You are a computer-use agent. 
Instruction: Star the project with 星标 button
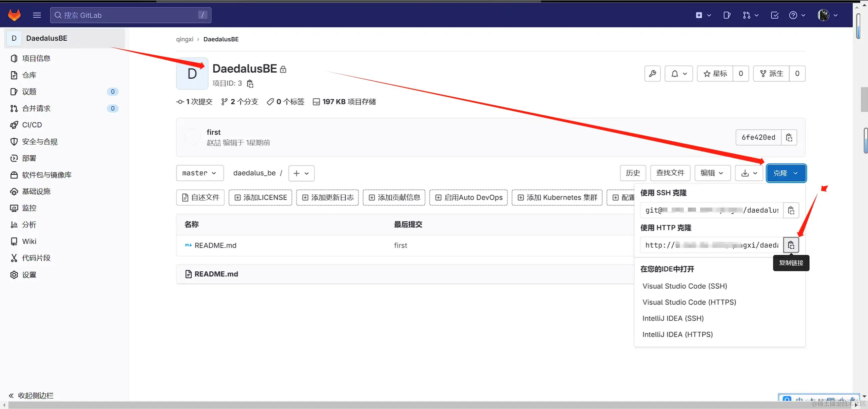715,74
